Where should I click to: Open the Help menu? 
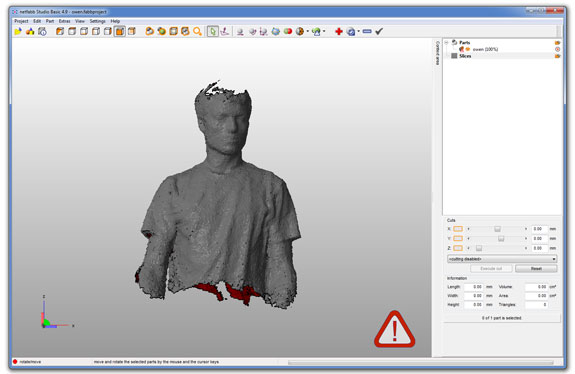point(115,21)
